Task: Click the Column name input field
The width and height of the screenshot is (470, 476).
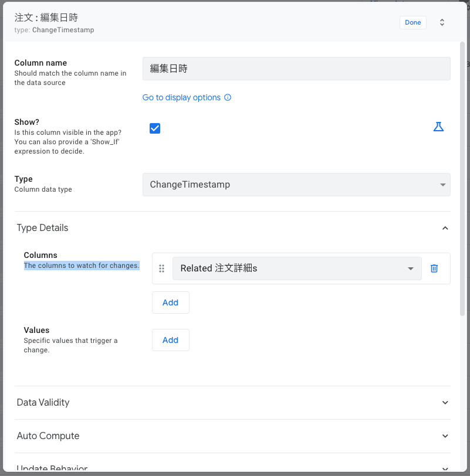Action: pos(296,69)
